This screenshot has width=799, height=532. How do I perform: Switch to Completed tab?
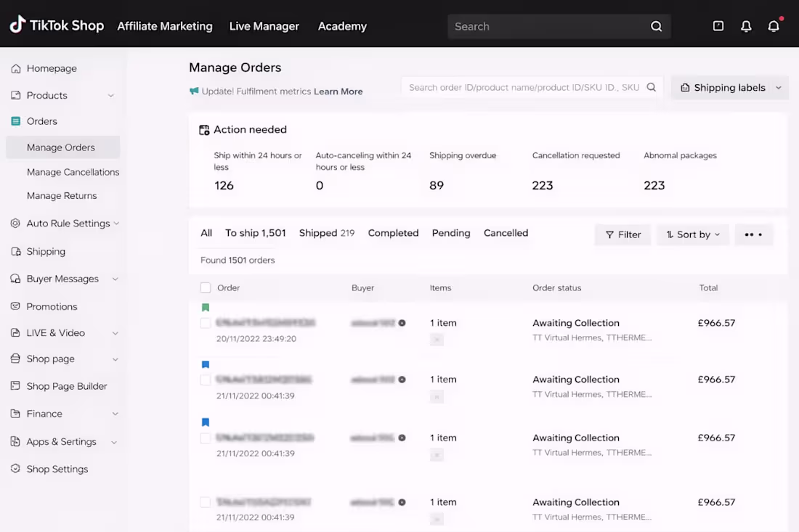(394, 233)
